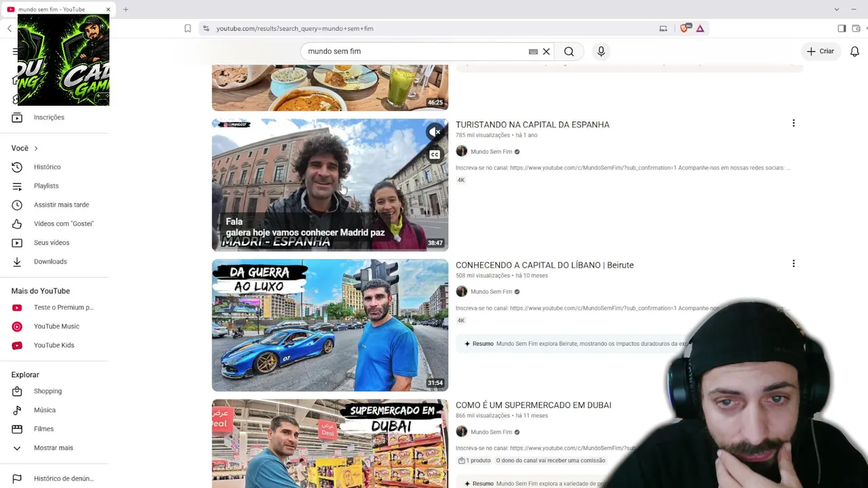Click channel avatar under Espanha video

(x=462, y=151)
